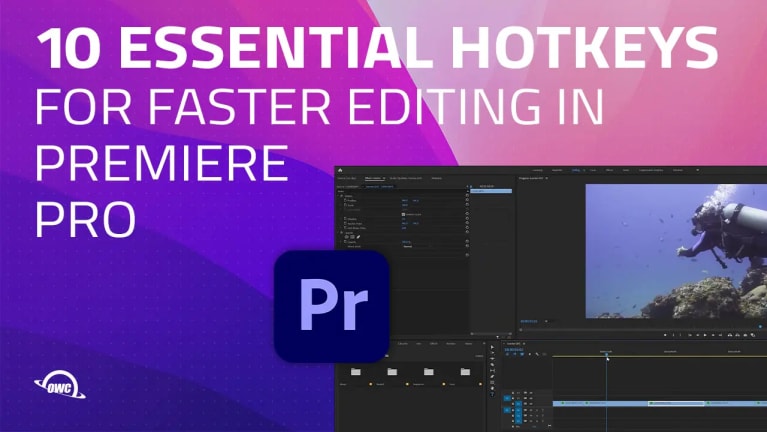The height and width of the screenshot is (432, 767).
Task: Pick the free draw bezier mask pen
Action: pos(358,237)
